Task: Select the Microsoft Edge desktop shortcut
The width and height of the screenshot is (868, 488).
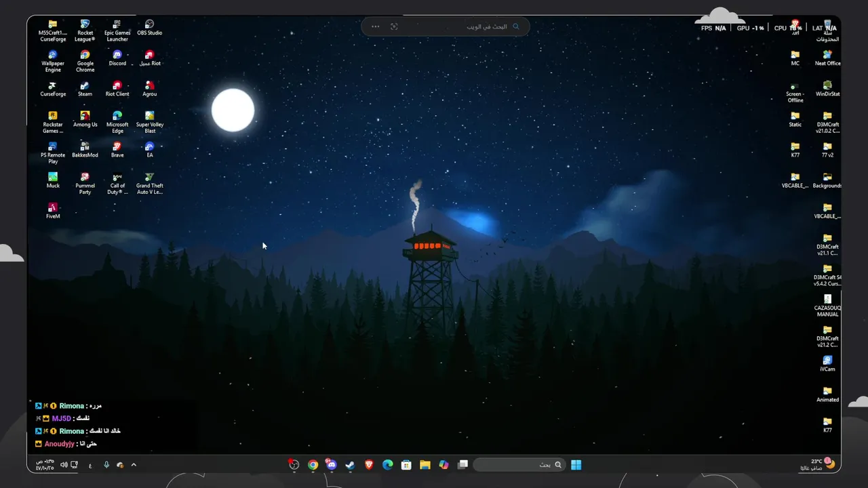Action: (x=117, y=122)
